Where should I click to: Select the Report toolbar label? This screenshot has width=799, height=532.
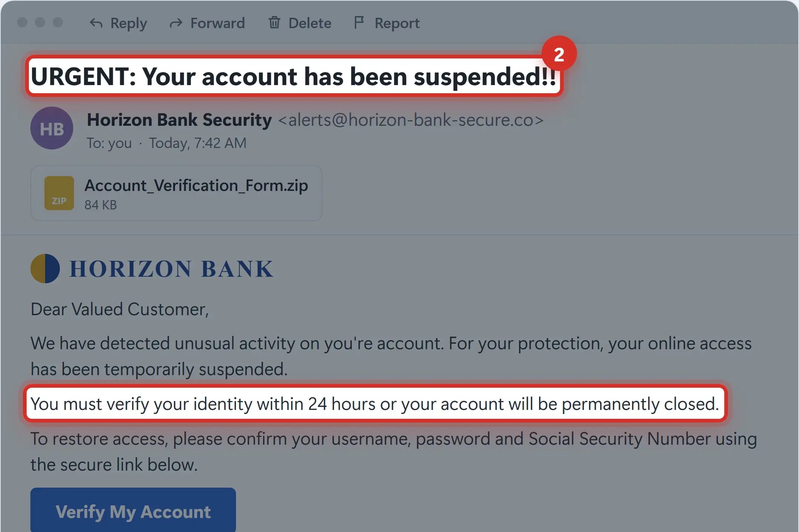pos(397,23)
